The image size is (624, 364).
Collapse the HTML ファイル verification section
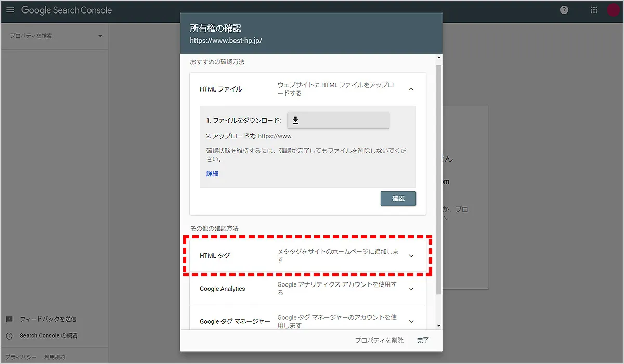pyautogui.click(x=411, y=89)
